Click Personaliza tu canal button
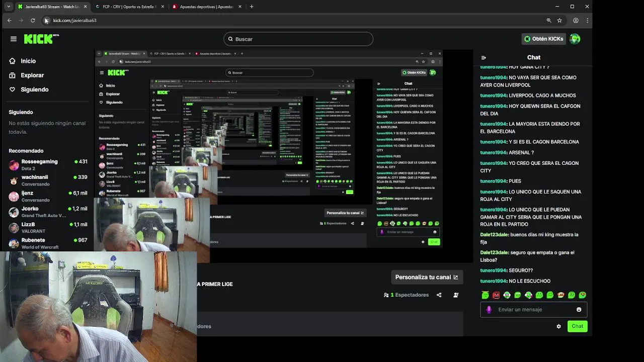644x362 pixels. click(427, 277)
